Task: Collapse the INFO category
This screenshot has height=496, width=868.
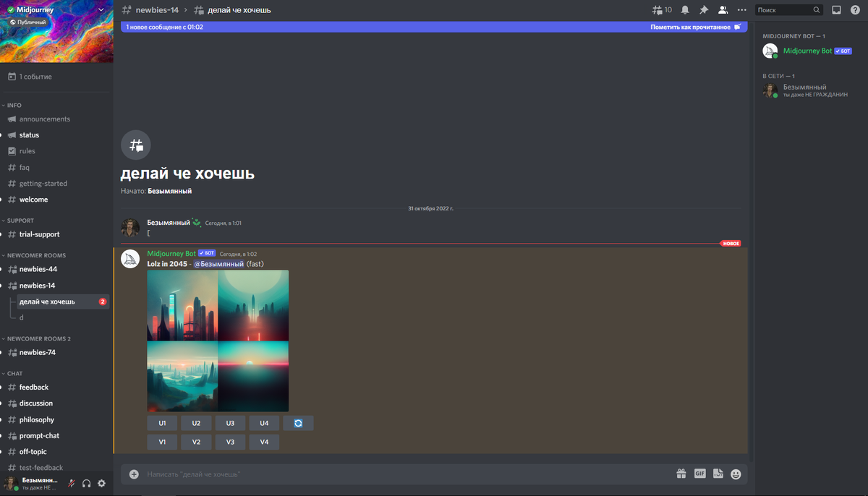Action: tap(12, 106)
